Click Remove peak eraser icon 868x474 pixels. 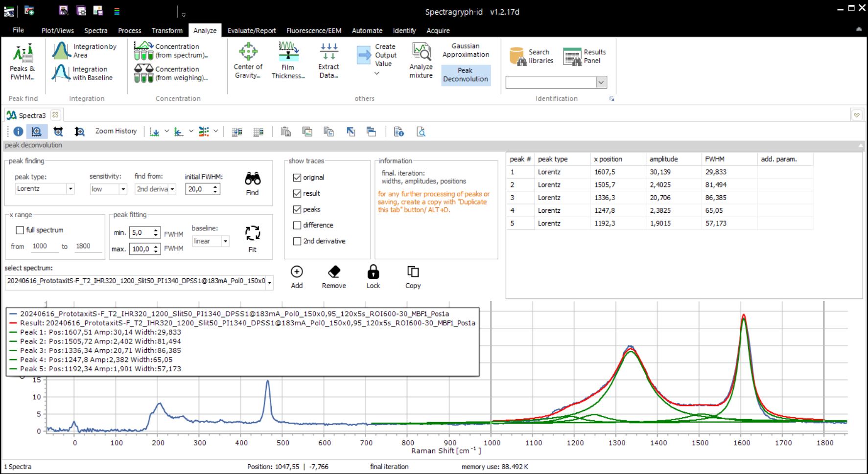pos(334,271)
